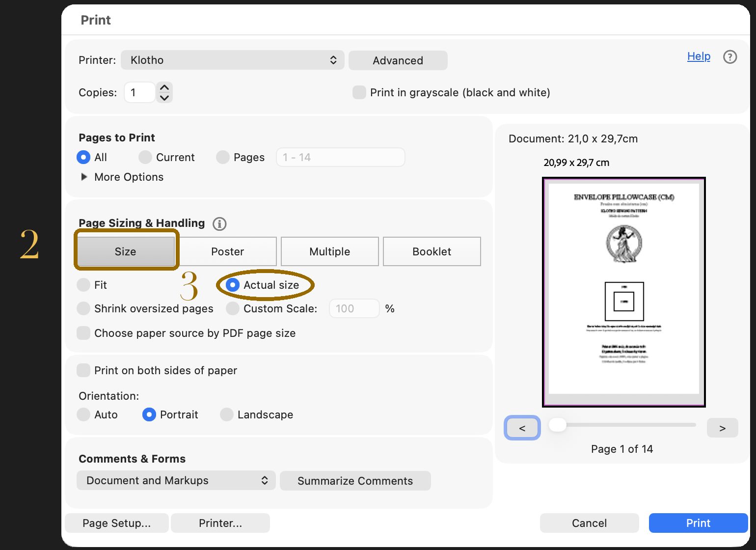
Task: Choose the Fit sizing option
Action: tap(83, 285)
